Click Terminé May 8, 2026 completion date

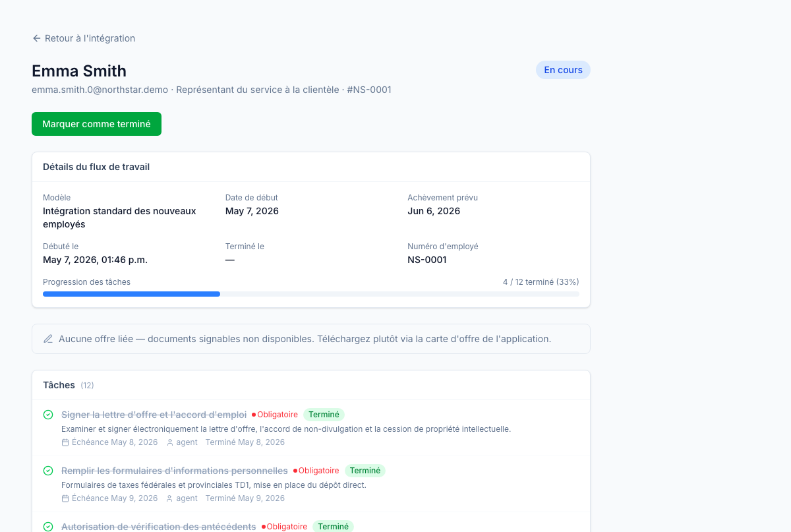245,442
